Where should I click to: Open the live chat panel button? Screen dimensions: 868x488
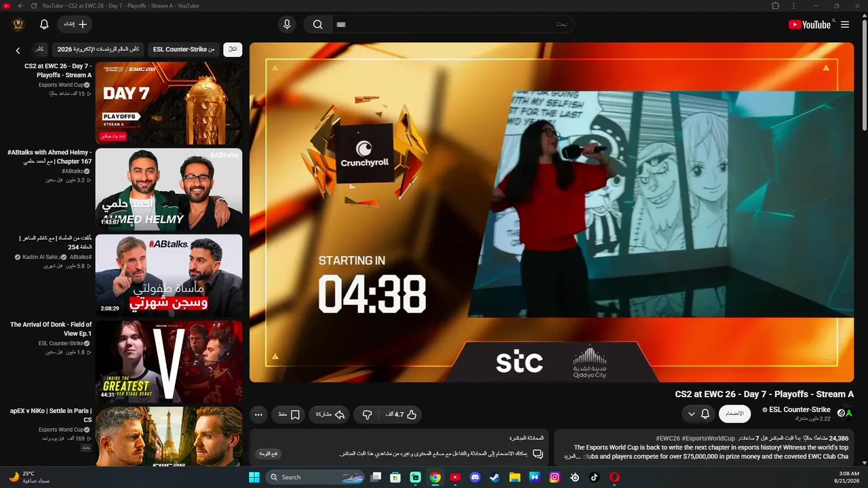coord(269,453)
